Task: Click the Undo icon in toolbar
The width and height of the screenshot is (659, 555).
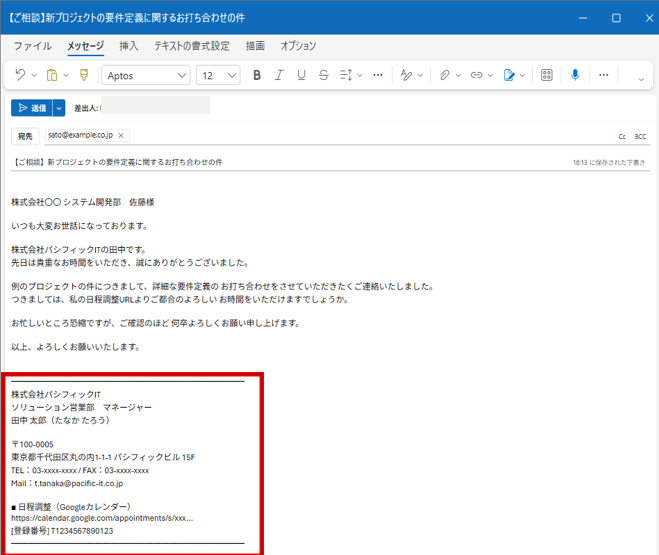Action: (20, 75)
